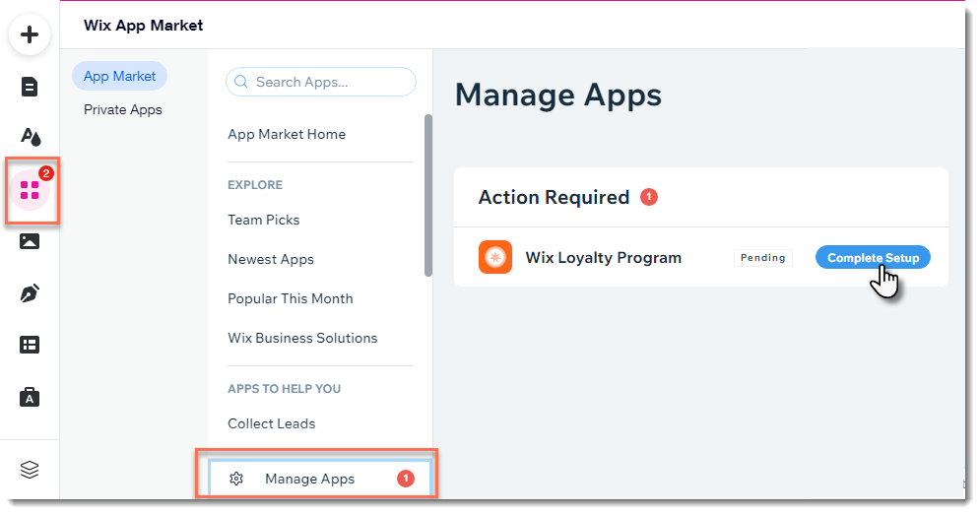
Task: Click the app list vertical scrollbar
Action: point(428,195)
